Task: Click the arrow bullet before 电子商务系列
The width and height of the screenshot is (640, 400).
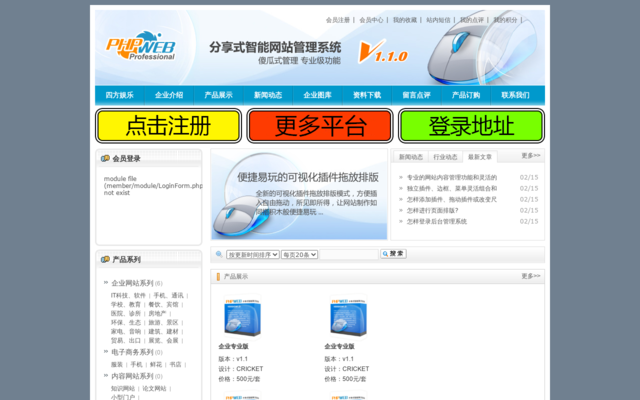Action: (x=106, y=351)
